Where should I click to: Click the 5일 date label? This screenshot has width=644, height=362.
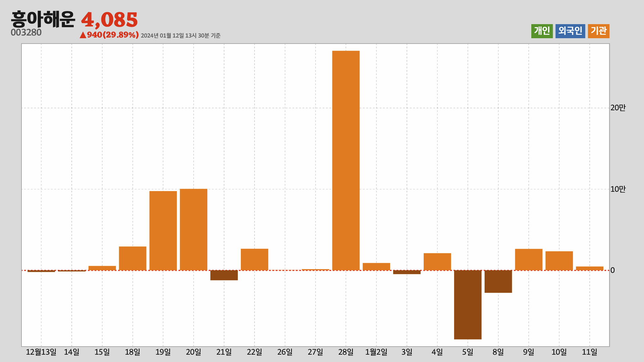[x=468, y=352]
